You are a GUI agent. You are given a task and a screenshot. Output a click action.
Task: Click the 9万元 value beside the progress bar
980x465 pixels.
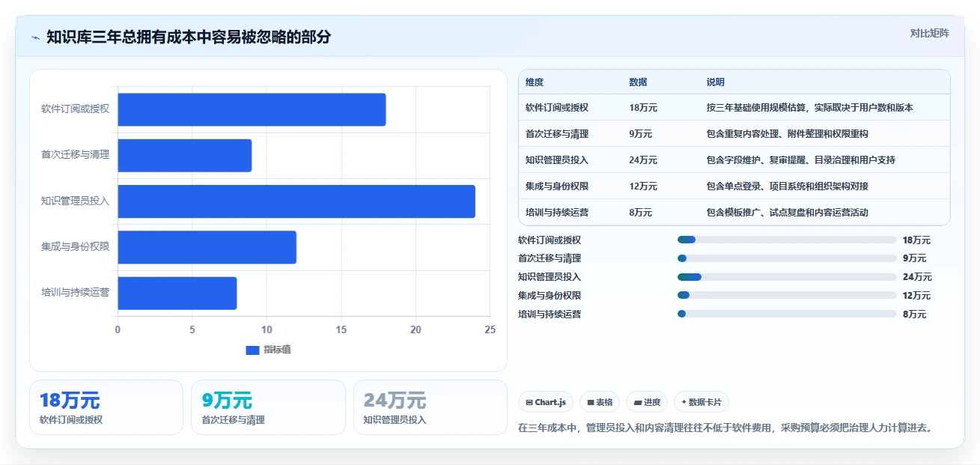914,258
